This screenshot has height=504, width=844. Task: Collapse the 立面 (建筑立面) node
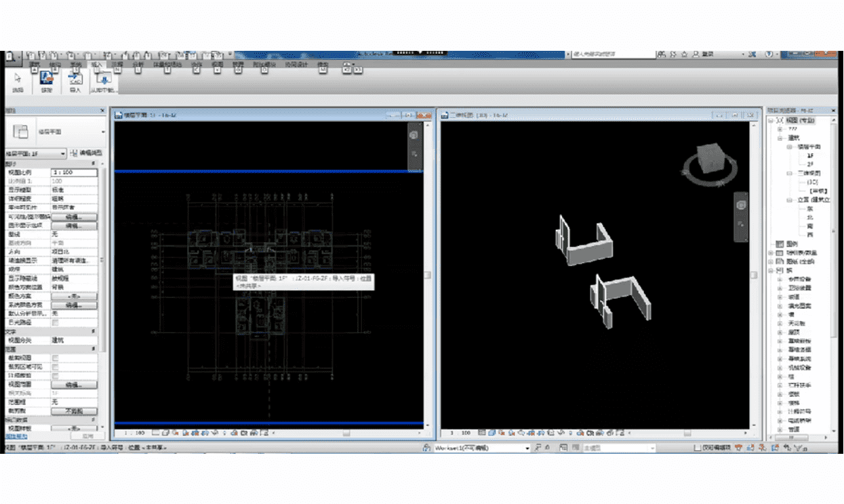point(789,201)
